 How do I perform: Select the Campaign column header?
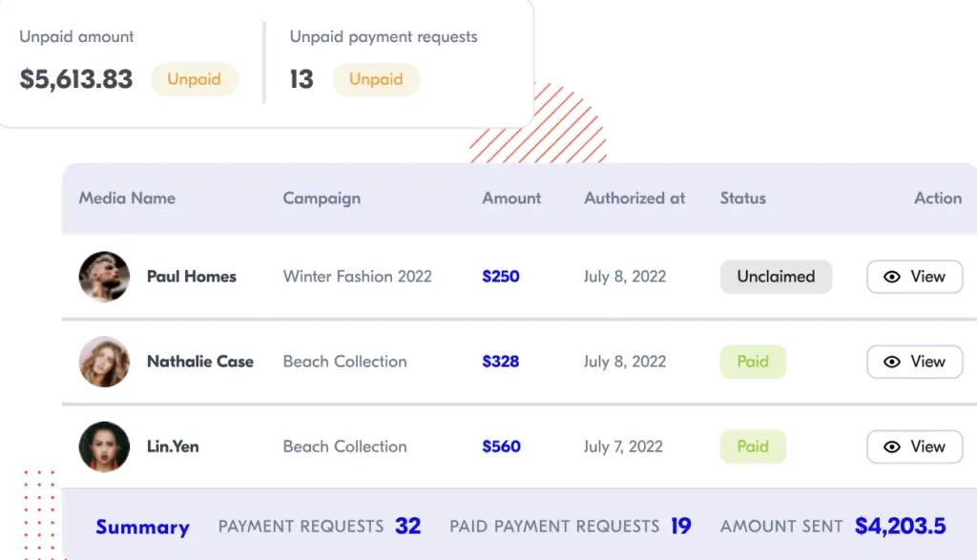tap(322, 198)
